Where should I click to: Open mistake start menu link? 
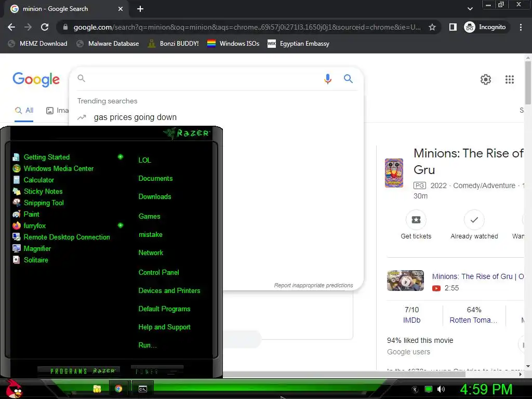(x=150, y=235)
